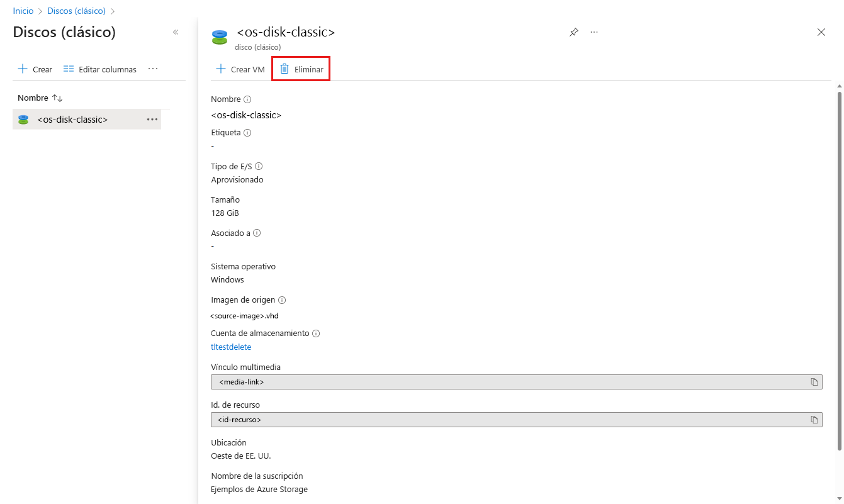
Task: Open the list toolbar's more options ellipsis
Action: pos(153,69)
